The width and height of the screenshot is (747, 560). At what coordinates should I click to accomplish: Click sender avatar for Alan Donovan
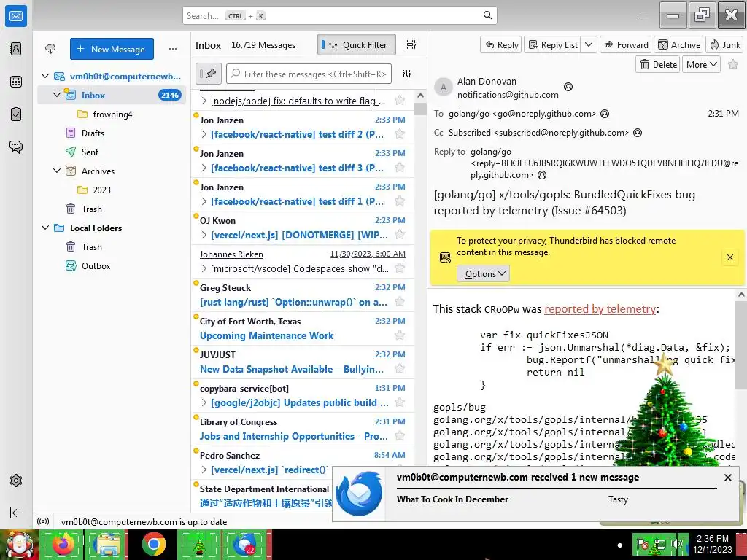[443, 87]
